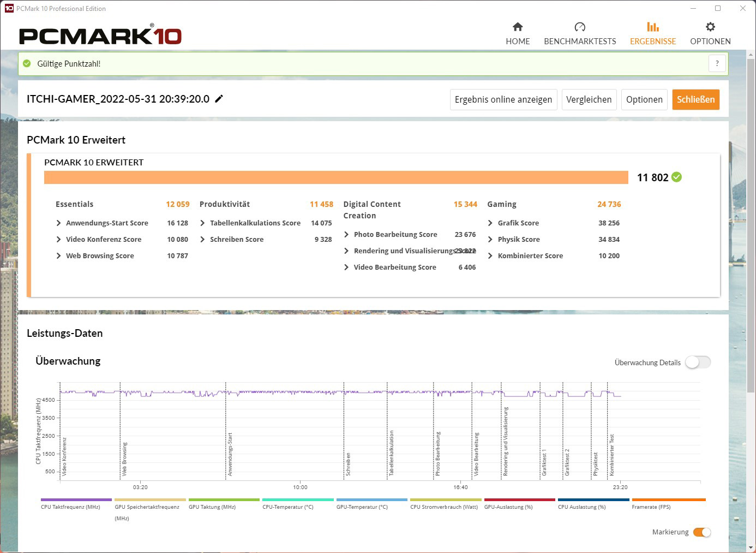Click the Gaming score 24 736
Viewport: 756px width, 553px height.
point(609,204)
